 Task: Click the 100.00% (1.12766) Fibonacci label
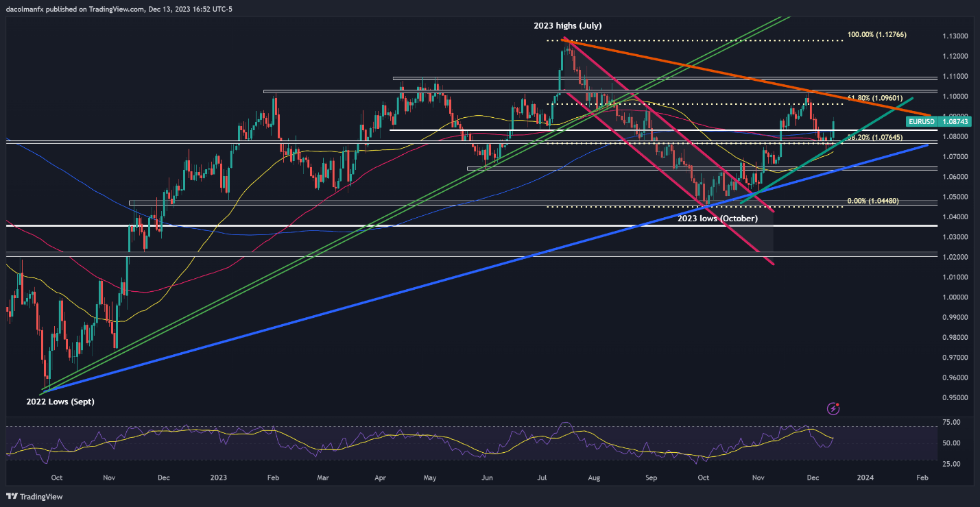coord(877,34)
